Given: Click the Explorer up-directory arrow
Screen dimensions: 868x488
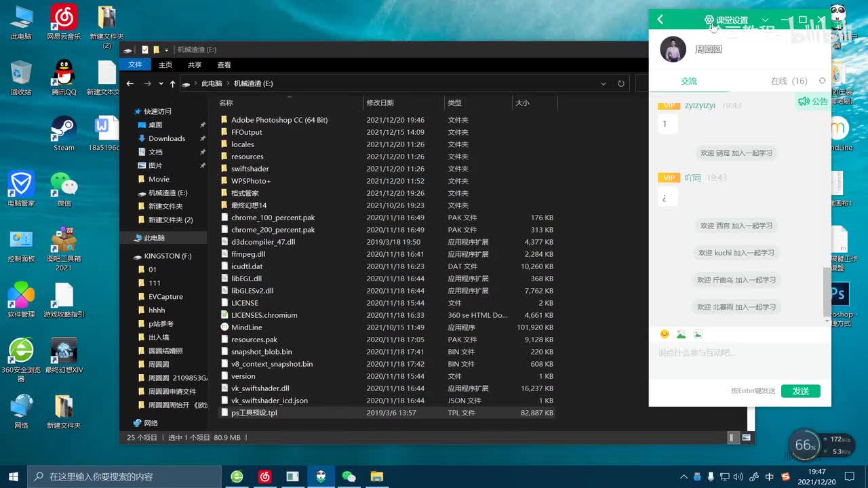Looking at the screenshot, I should click(173, 83).
